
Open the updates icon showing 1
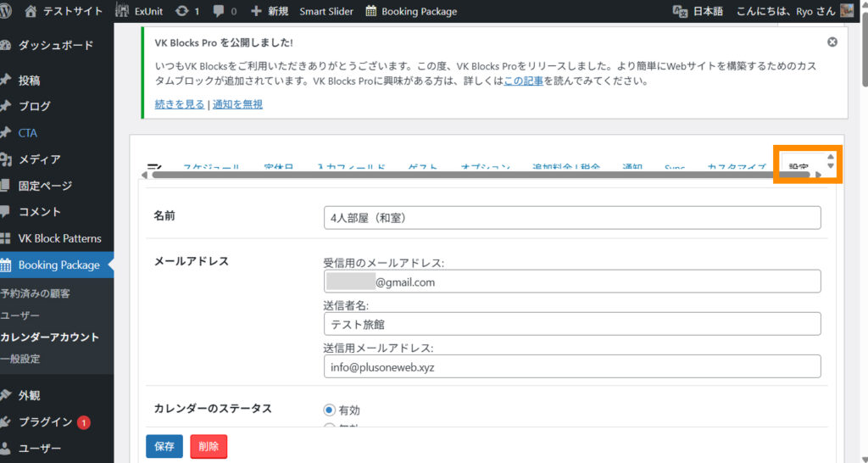click(181, 11)
